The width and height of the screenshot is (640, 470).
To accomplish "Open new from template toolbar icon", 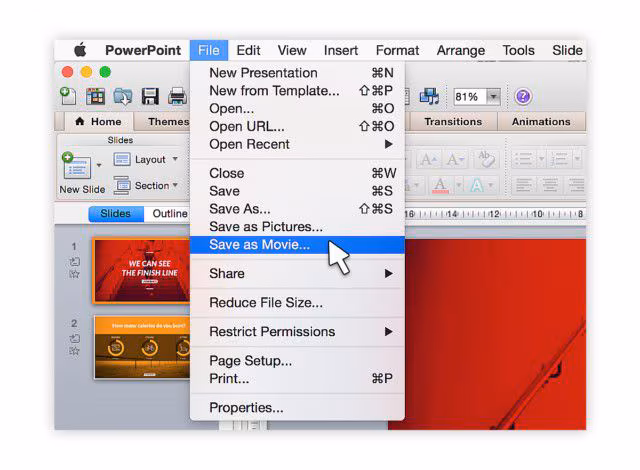I will click(96, 97).
